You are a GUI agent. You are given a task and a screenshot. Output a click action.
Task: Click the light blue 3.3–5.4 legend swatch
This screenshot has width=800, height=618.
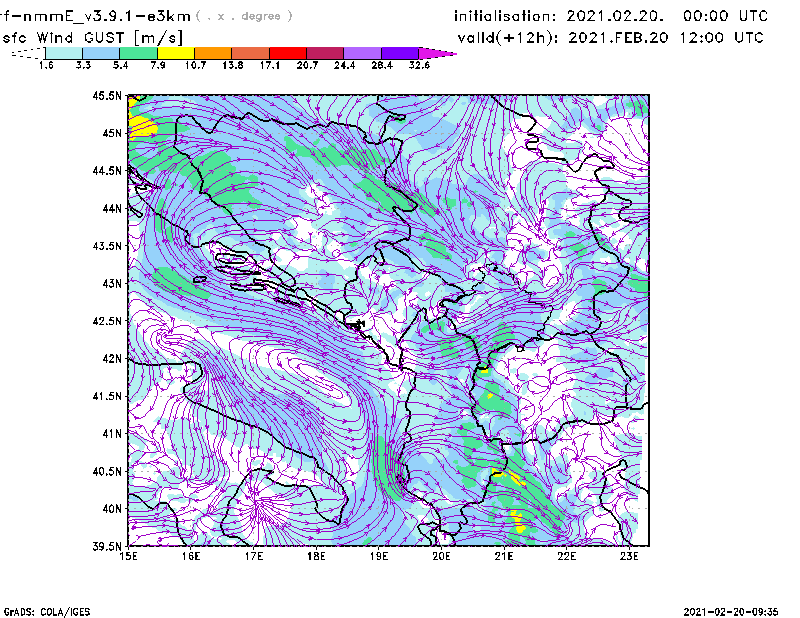(101, 53)
